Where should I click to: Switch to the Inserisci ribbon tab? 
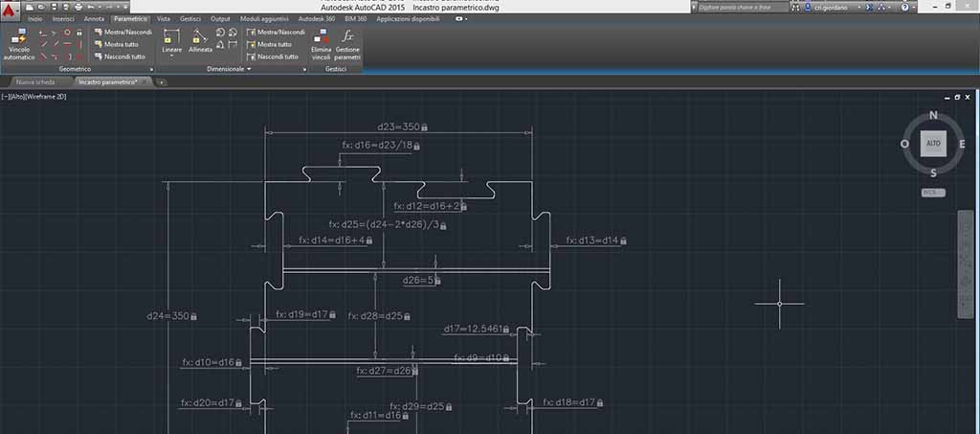(63, 19)
